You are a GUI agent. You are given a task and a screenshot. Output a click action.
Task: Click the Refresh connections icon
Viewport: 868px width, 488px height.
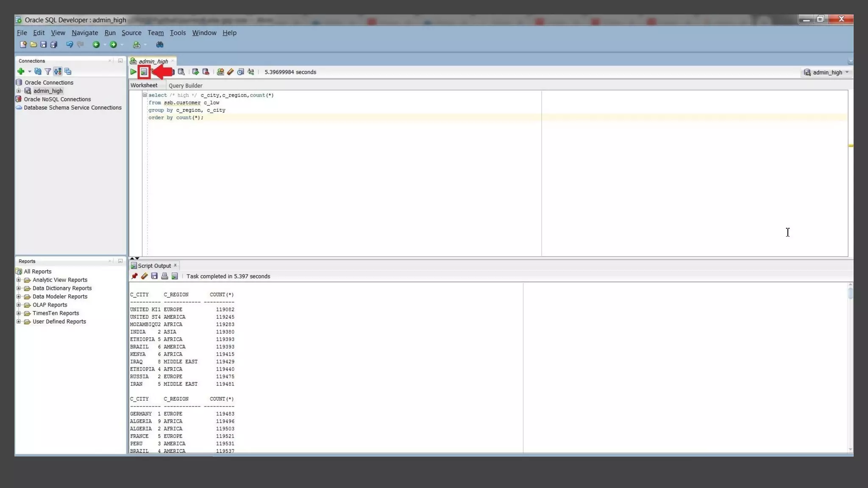tap(38, 72)
